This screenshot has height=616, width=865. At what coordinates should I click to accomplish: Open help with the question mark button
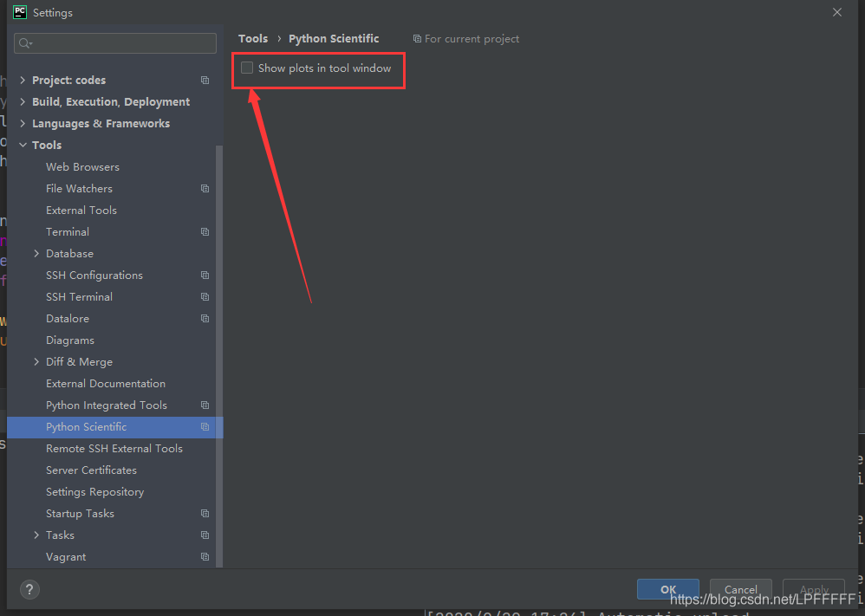click(x=29, y=589)
